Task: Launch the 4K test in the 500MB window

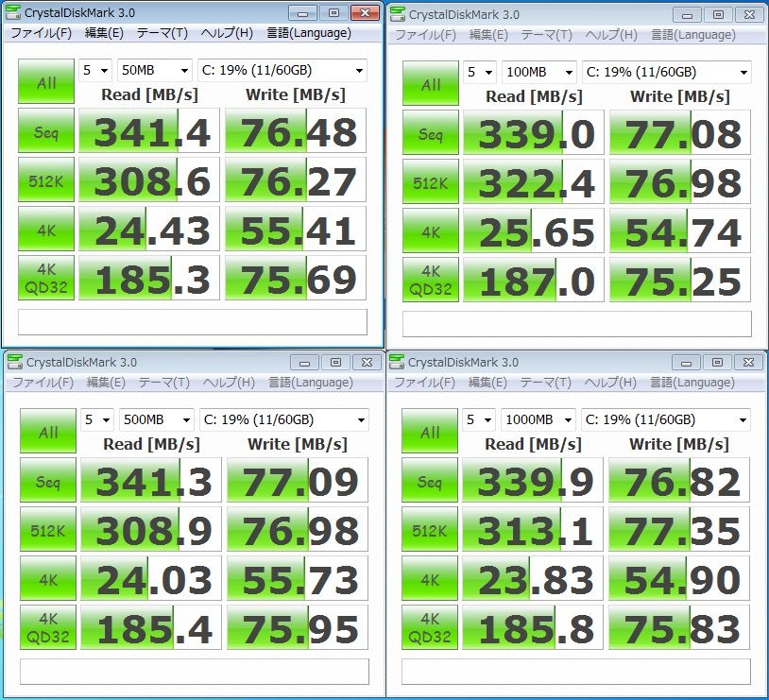Action: [48, 578]
